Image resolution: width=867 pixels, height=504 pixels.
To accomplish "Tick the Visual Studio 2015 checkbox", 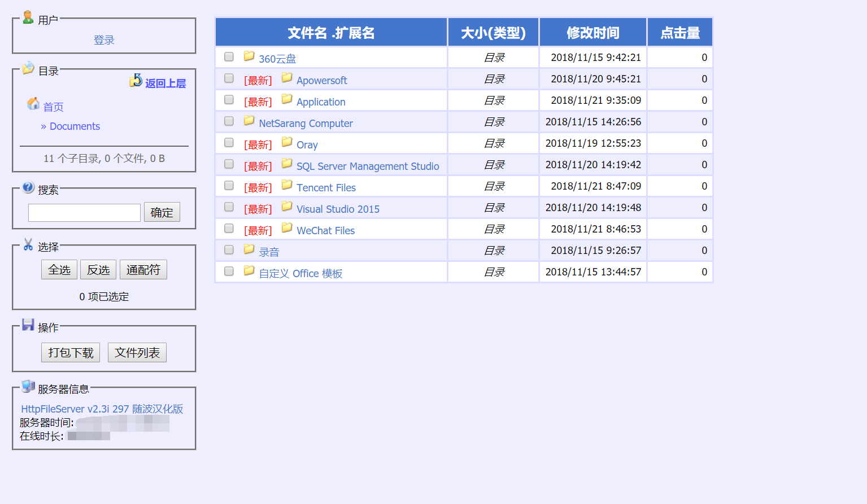I will click(x=229, y=207).
